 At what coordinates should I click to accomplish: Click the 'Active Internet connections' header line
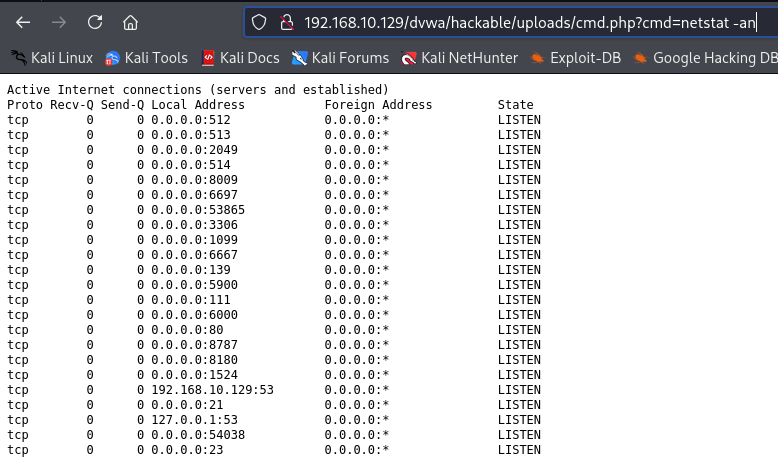click(x=197, y=90)
